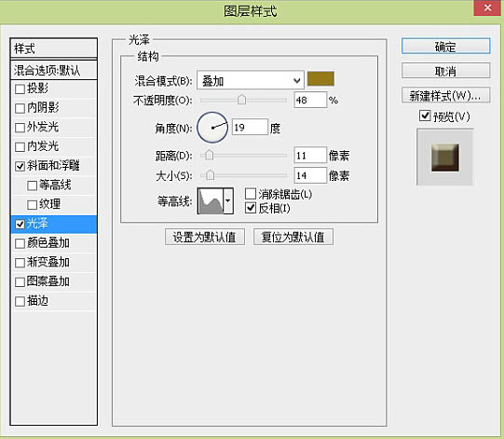Uncheck the 反相(I) invert option
The image size is (504, 439).
pos(251,208)
